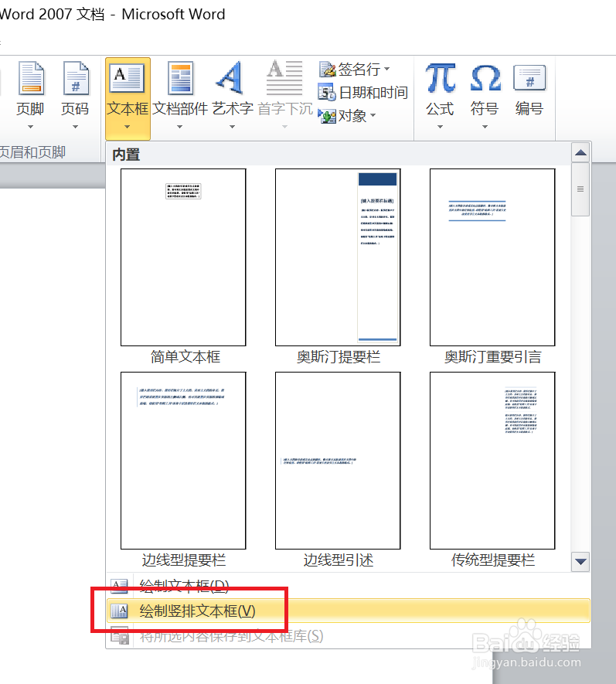The height and width of the screenshot is (684, 616).
Task: Click the 奥斯汀重要引言 caption text
Action: (x=493, y=357)
